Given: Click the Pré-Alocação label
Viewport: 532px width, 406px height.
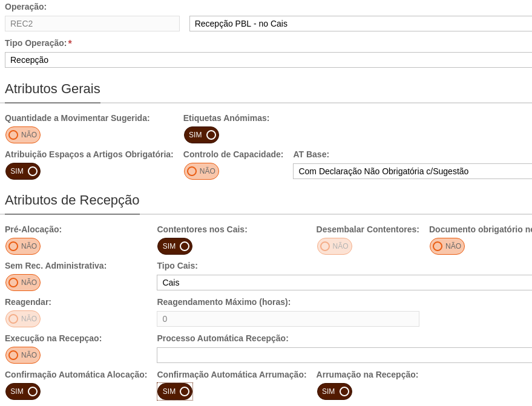Looking at the screenshot, I should (33, 229).
